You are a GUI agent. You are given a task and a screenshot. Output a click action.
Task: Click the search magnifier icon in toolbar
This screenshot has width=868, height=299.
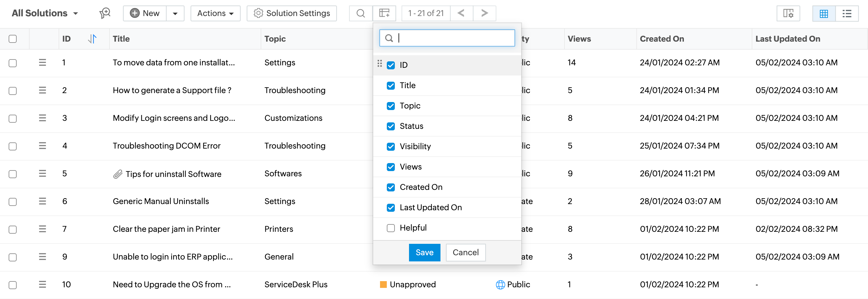[361, 14]
